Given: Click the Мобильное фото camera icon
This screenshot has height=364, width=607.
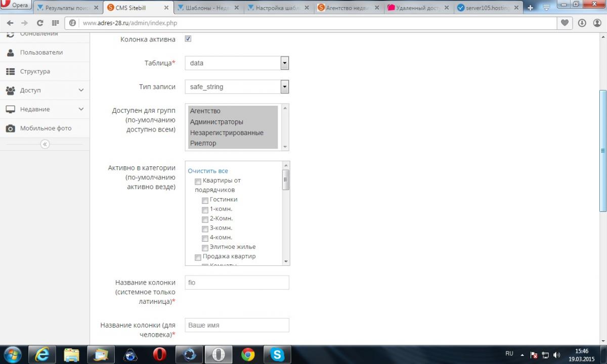Looking at the screenshot, I should [10, 128].
